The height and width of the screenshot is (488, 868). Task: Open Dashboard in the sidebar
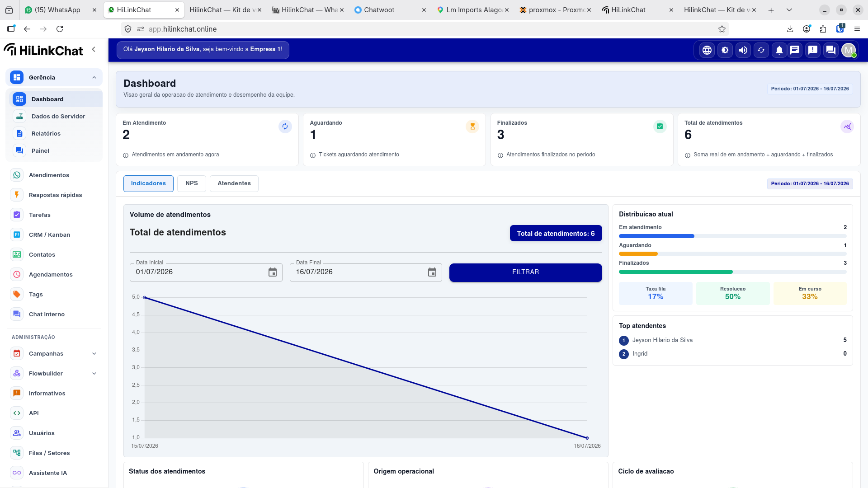pyautogui.click(x=56, y=99)
